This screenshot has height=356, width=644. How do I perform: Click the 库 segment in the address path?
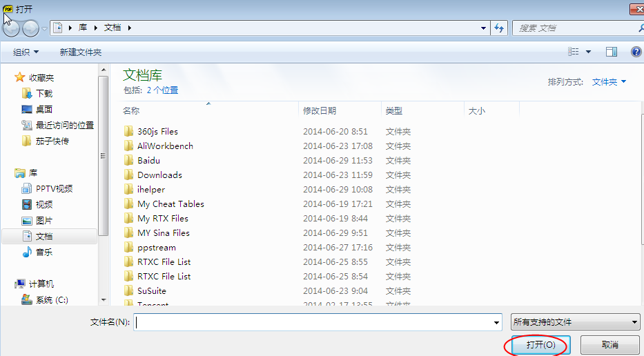(83, 28)
